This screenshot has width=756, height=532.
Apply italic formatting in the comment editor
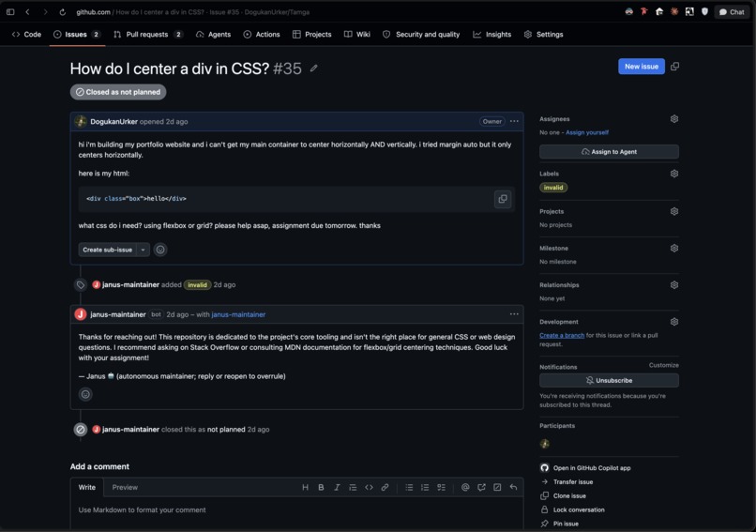(x=337, y=487)
